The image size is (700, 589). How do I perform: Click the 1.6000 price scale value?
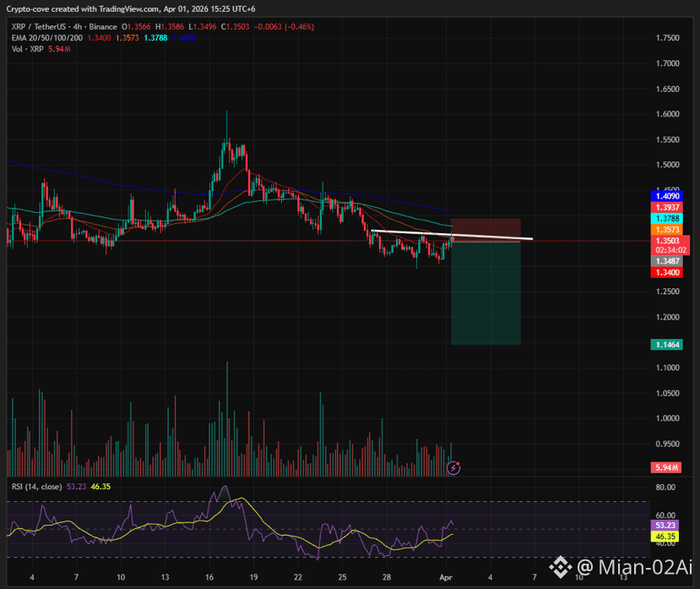[667, 114]
